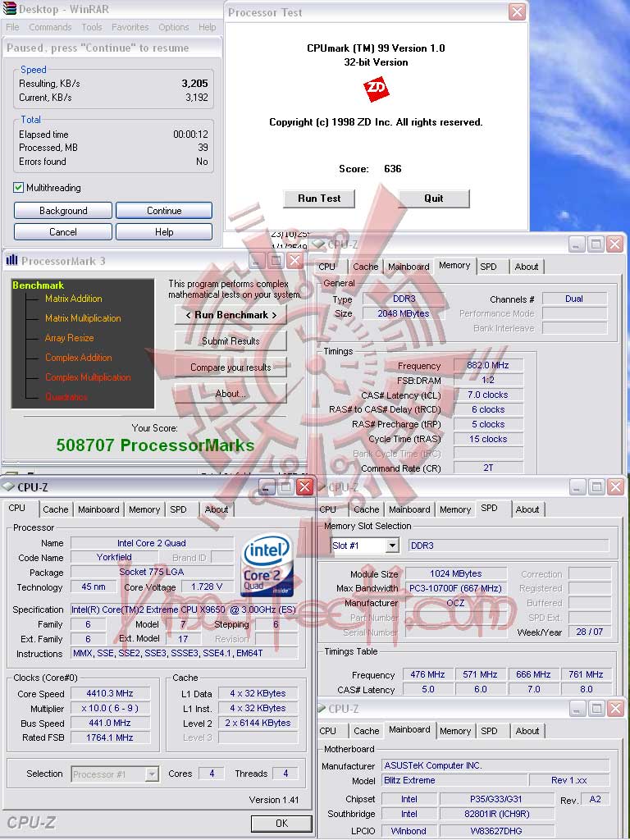Select Complex Multiplication in the benchmark tree

pos(88,377)
